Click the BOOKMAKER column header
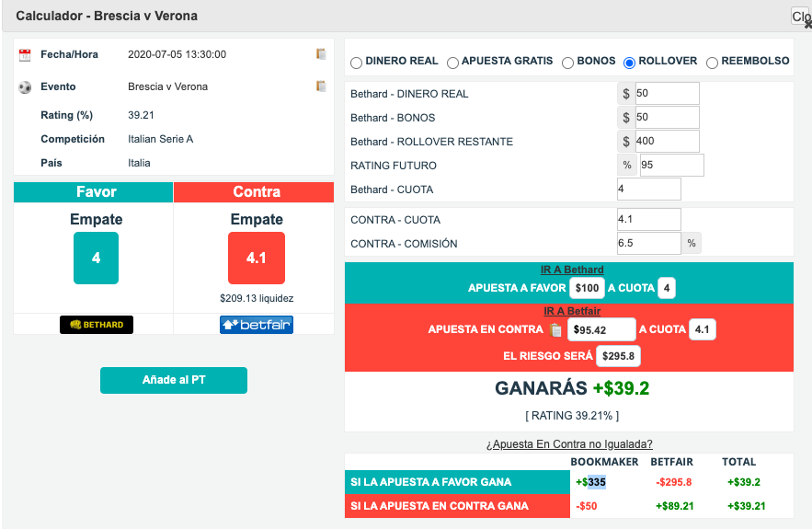812x529 pixels. [604, 462]
